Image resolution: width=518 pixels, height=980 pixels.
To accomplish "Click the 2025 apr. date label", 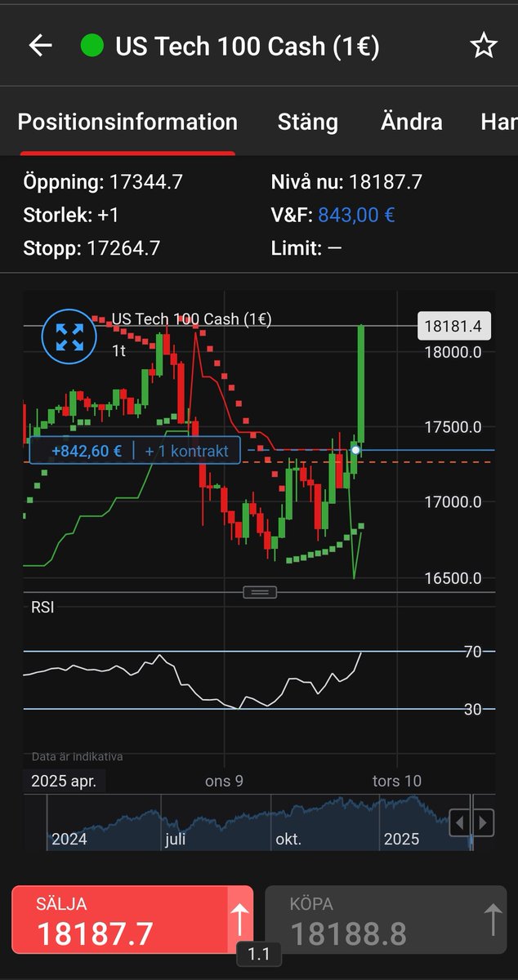I will tap(64, 781).
